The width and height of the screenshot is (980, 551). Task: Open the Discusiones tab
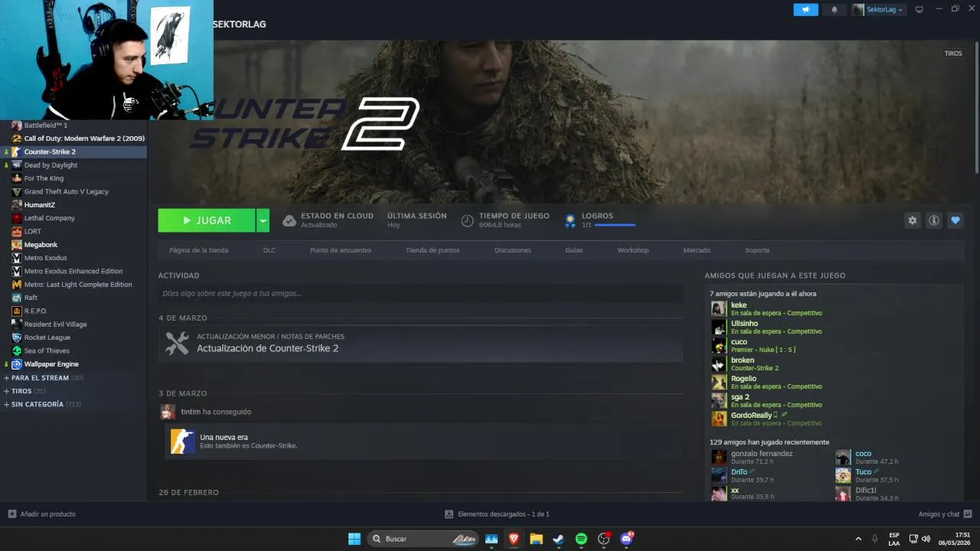pos(513,250)
